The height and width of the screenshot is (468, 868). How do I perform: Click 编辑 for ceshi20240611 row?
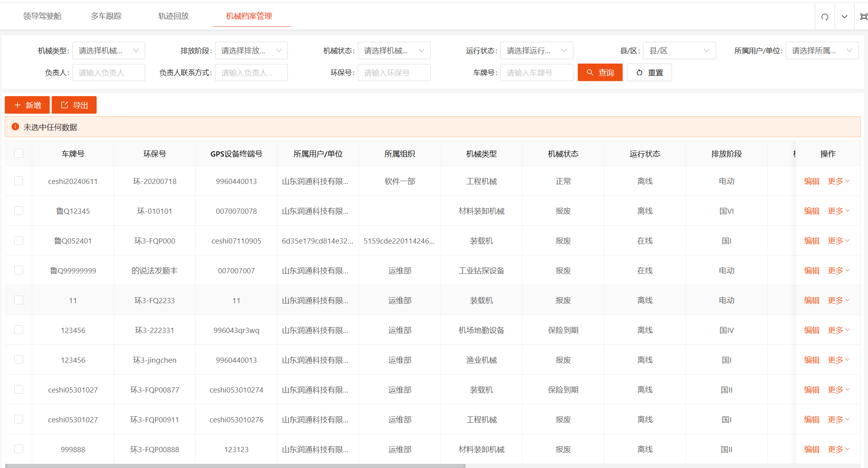(812, 181)
